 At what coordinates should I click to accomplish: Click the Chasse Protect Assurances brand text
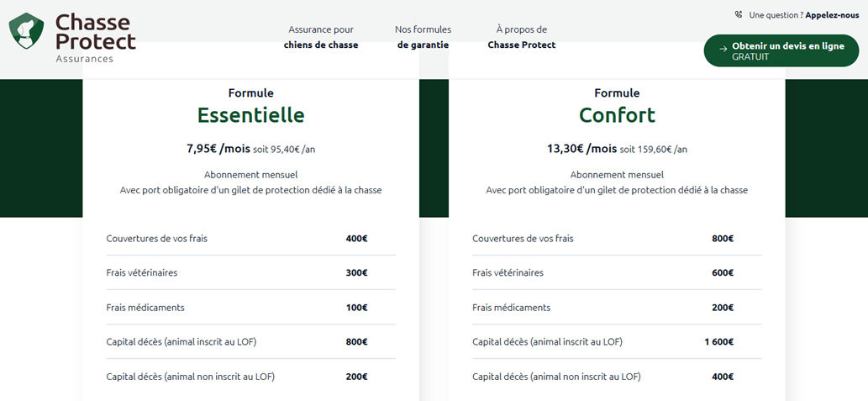(95, 38)
